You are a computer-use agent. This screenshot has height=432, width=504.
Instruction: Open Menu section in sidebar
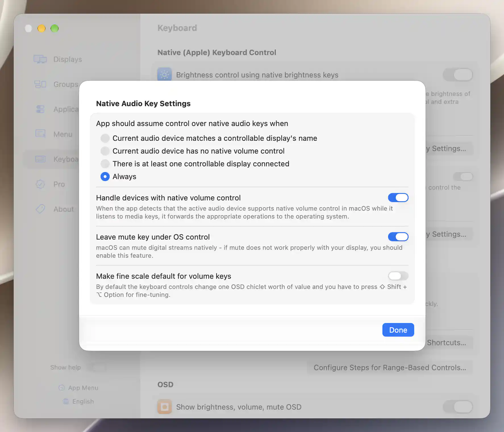tap(63, 134)
